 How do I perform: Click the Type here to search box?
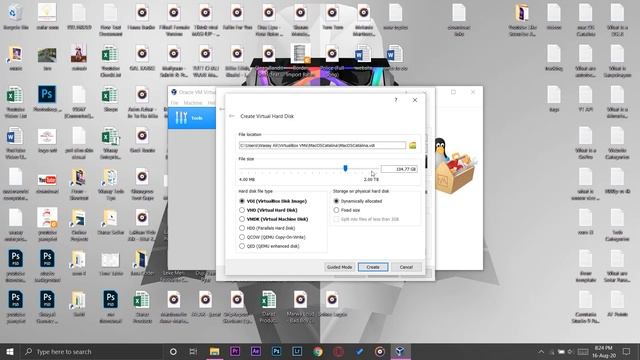91,351
